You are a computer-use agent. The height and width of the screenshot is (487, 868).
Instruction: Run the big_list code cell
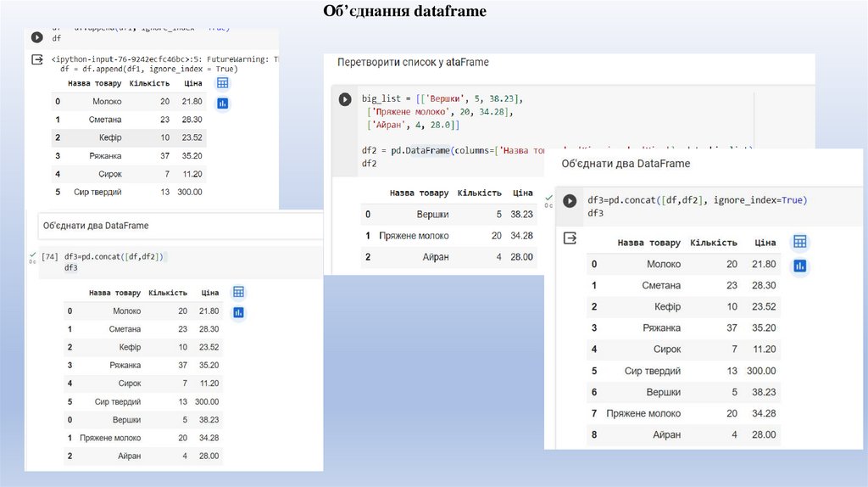tap(345, 99)
